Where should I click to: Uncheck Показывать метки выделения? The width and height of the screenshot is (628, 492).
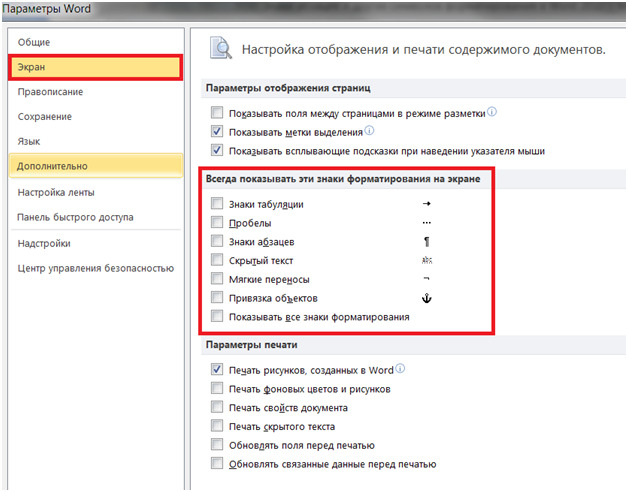tap(217, 131)
